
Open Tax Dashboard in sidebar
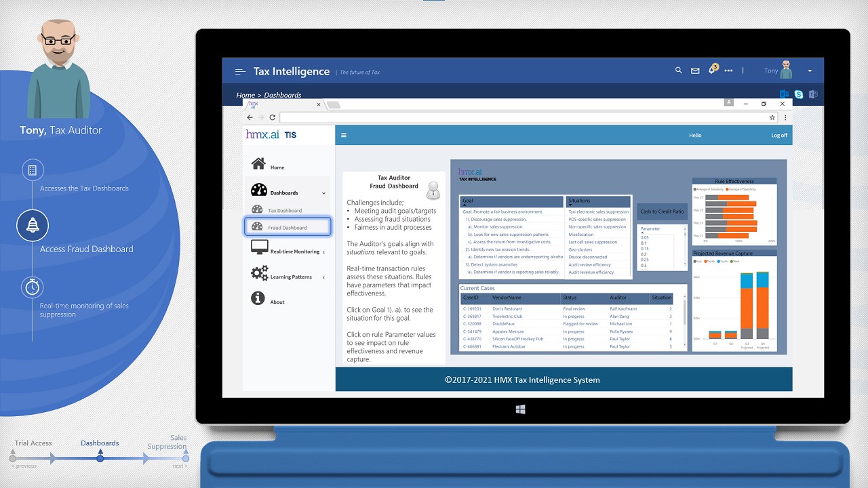point(285,210)
